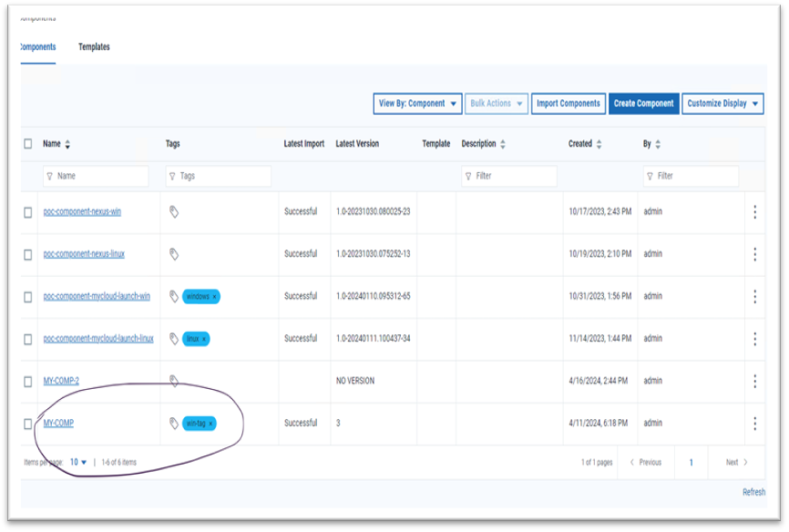The height and width of the screenshot is (532, 789).
Task: Sort by Name column sort arrows
Action: 67,145
